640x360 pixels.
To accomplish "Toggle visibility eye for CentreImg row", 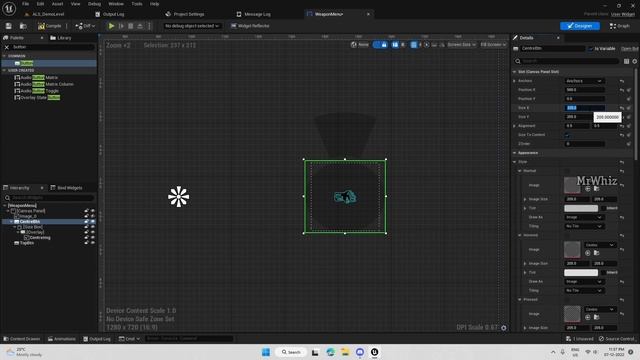I will [x=93, y=238].
